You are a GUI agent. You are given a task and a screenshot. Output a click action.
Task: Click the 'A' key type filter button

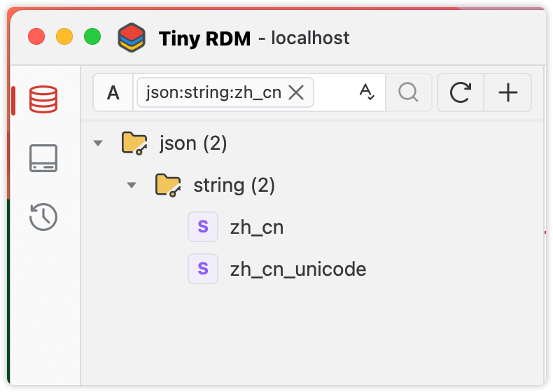coord(113,93)
